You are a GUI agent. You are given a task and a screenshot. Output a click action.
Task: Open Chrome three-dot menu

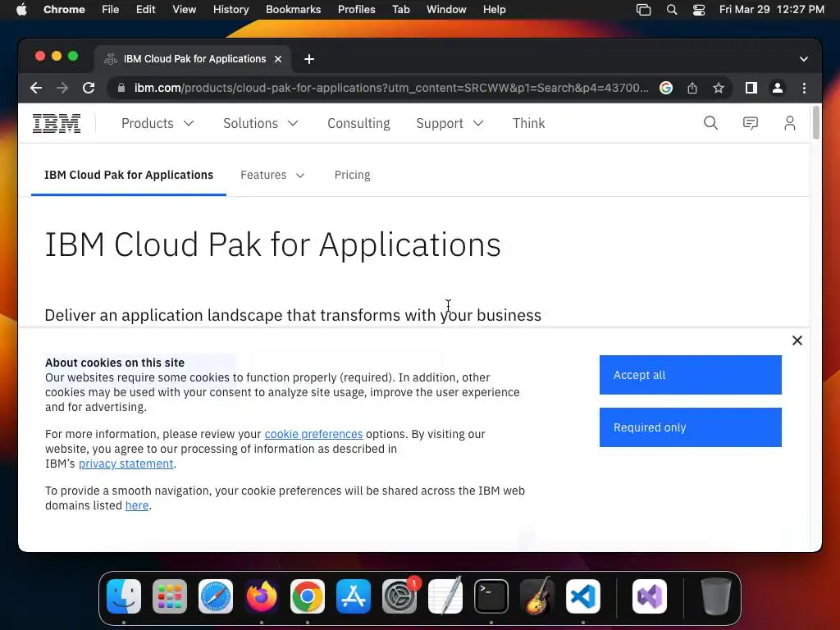pos(804,88)
